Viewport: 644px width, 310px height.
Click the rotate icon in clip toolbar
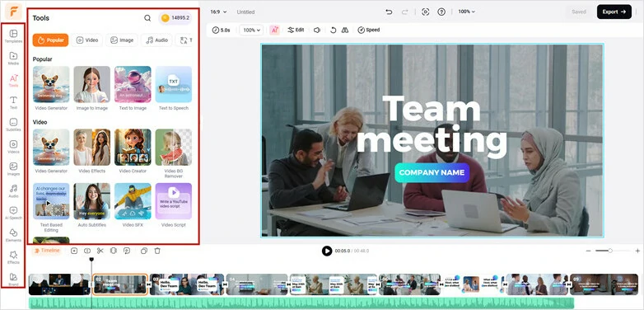[334, 30]
